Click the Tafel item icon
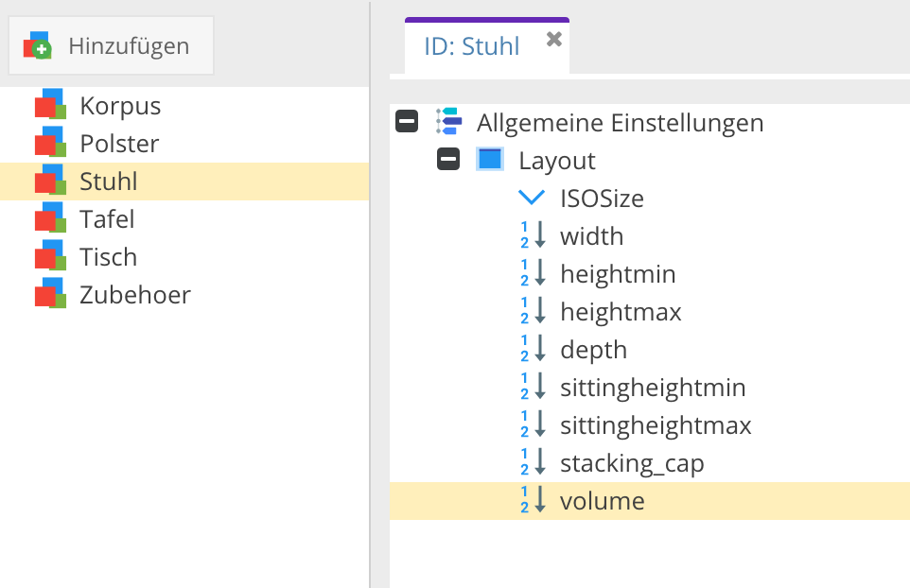Viewport: 910px width, 588px height. tap(50, 219)
